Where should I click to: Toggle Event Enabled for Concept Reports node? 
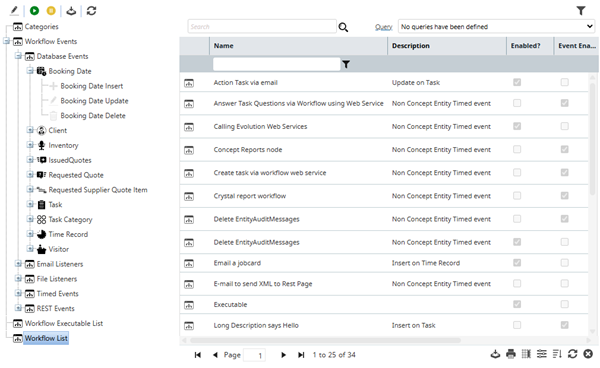(x=564, y=149)
